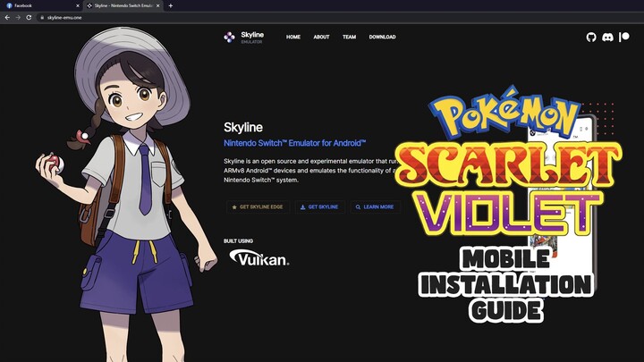This screenshot has width=644, height=362.
Task: Click the 'Nintendo Switch Emulator for Android' subtitle
Action: [x=294, y=143]
